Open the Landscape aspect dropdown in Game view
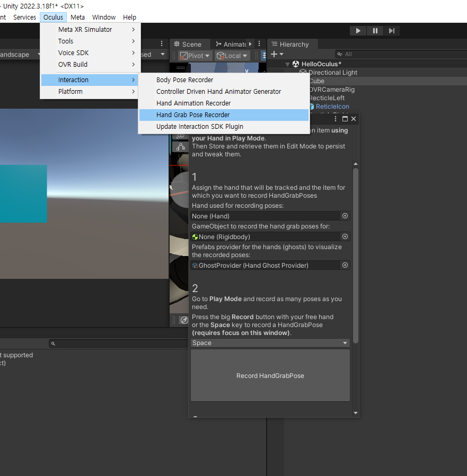This screenshot has width=467, height=476. coord(20,55)
